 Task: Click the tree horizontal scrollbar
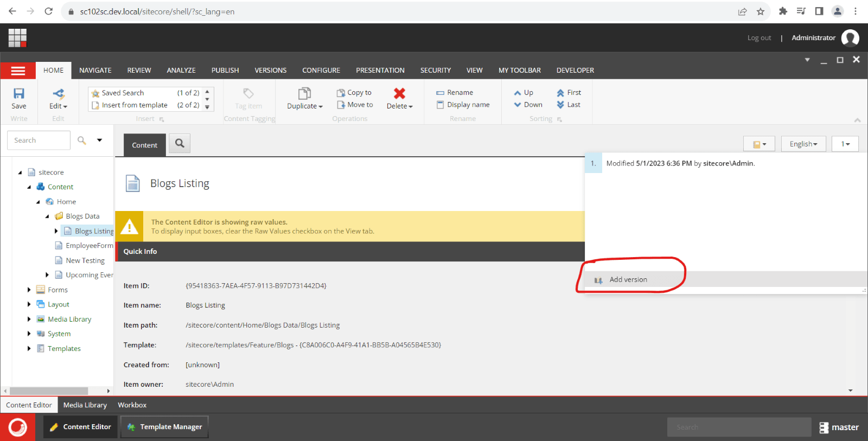49,391
